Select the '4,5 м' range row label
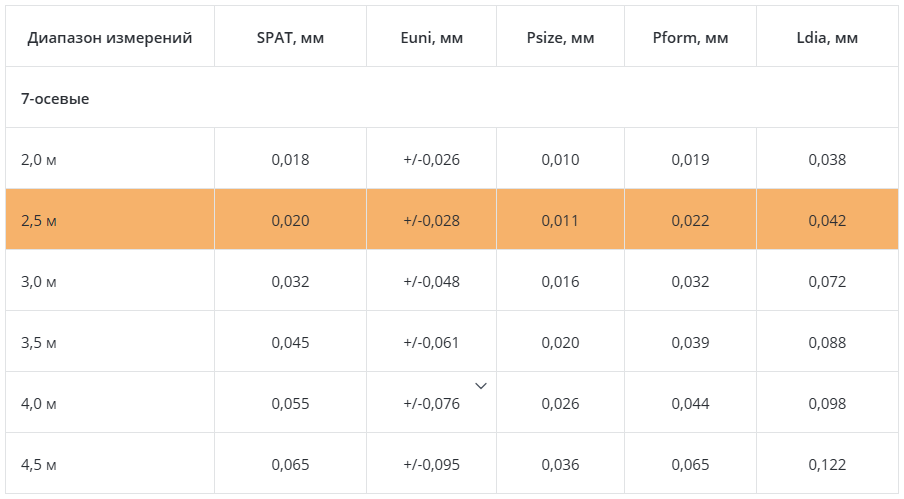The height and width of the screenshot is (499, 904). (x=39, y=465)
